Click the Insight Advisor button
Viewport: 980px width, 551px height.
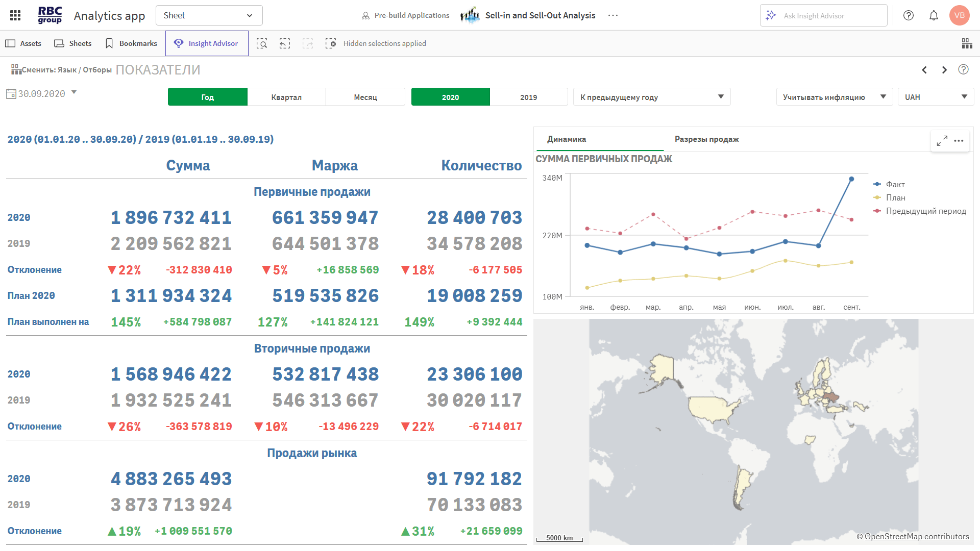tap(207, 43)
